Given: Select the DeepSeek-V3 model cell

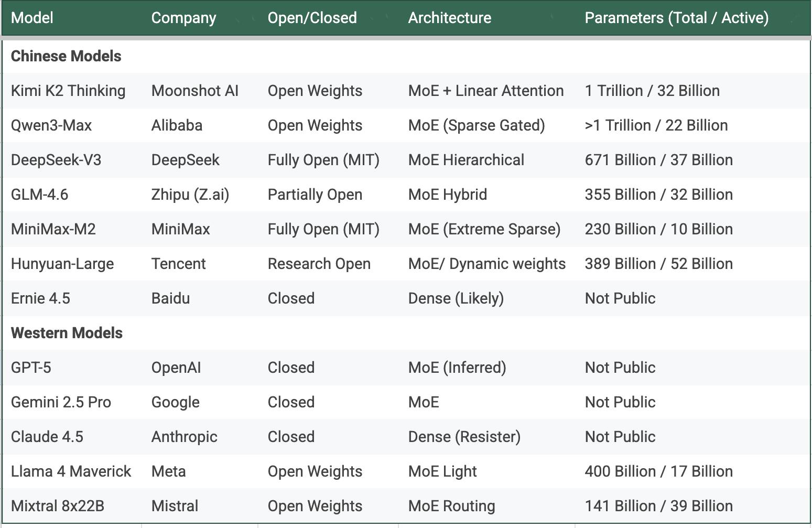Looking at the screenshot, I should [x=56, y=160].
